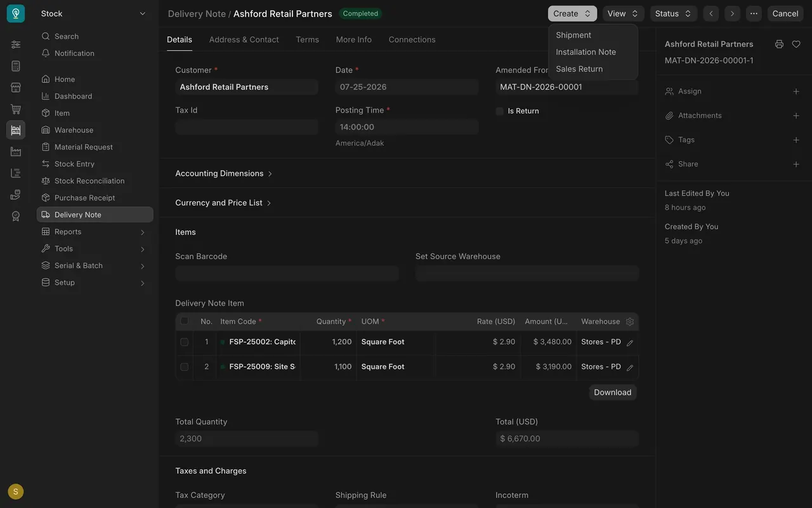Screen dimensions: 812x508
Task: Print the document with printer icon
Action: pos(779,44)
